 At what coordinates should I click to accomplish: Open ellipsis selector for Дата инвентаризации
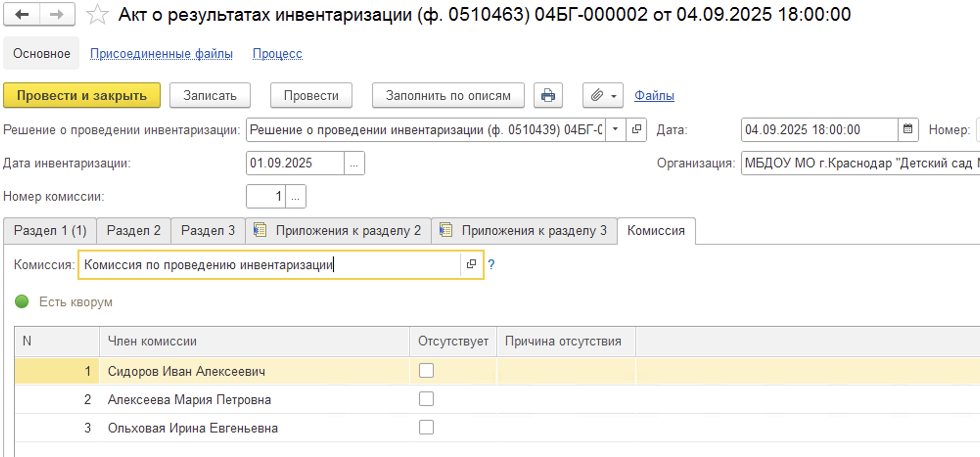click(x=354, y=163)
